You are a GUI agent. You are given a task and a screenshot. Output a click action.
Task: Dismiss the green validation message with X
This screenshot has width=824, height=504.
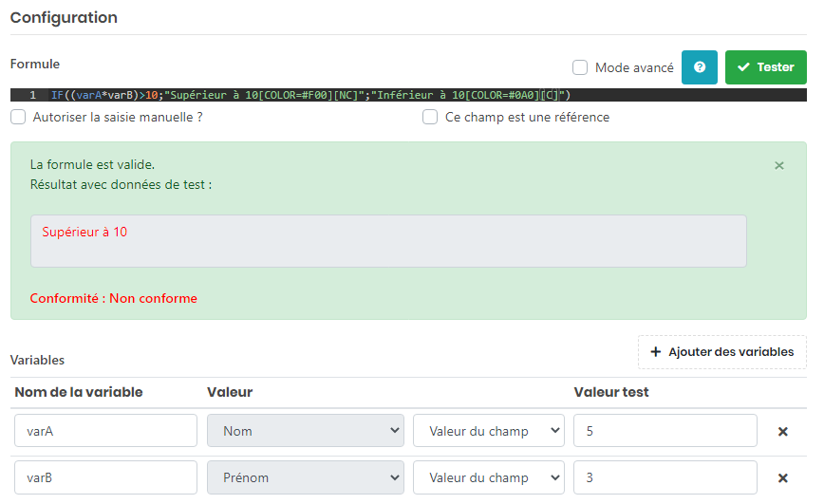pos(779,165)
